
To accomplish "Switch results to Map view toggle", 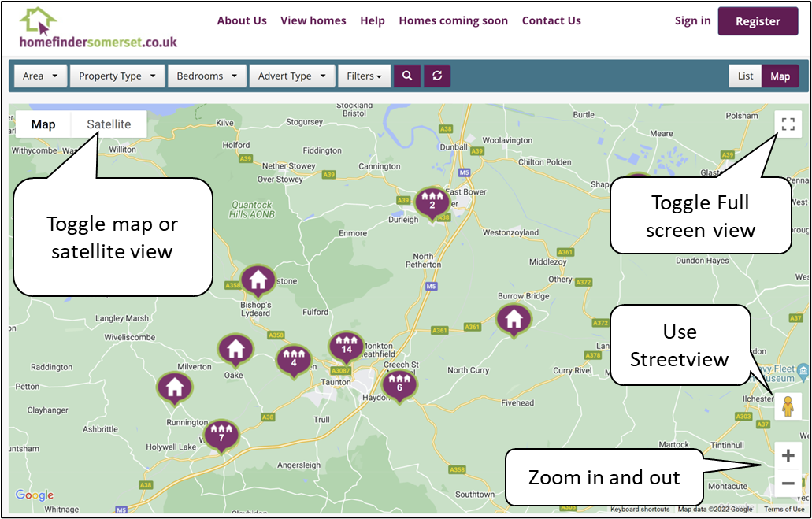I will tap(780, 76).
